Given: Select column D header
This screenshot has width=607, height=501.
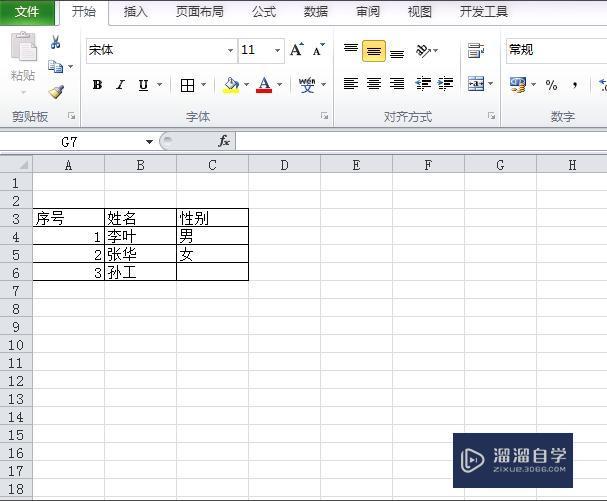Looking at the screenshot, I should tap(285, 165).
